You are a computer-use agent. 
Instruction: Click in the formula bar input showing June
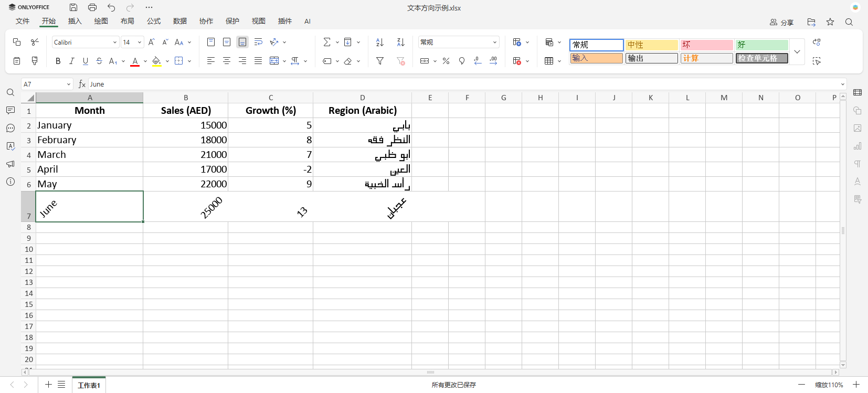[x=464, y=84]
